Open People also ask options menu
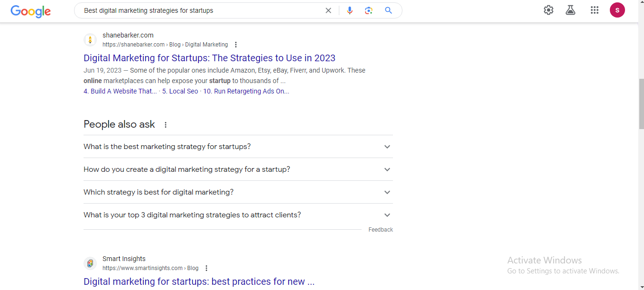Viewport: 644px width, 290px height. [166, 125]
